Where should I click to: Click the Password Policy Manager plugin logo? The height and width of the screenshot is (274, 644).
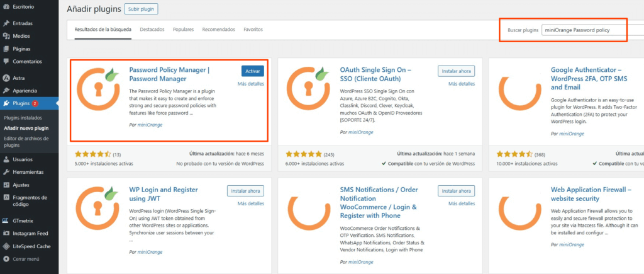point(97,90)
